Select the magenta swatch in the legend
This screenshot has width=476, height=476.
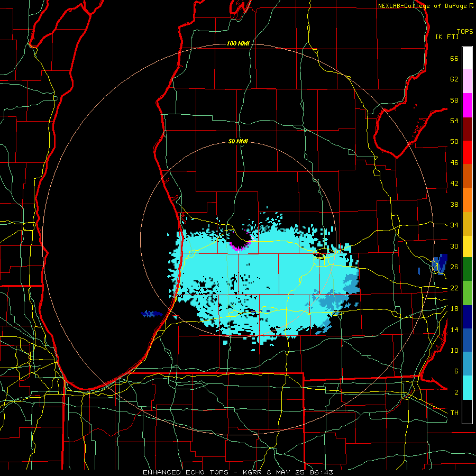pyautogui.click(x=467, y=105)
